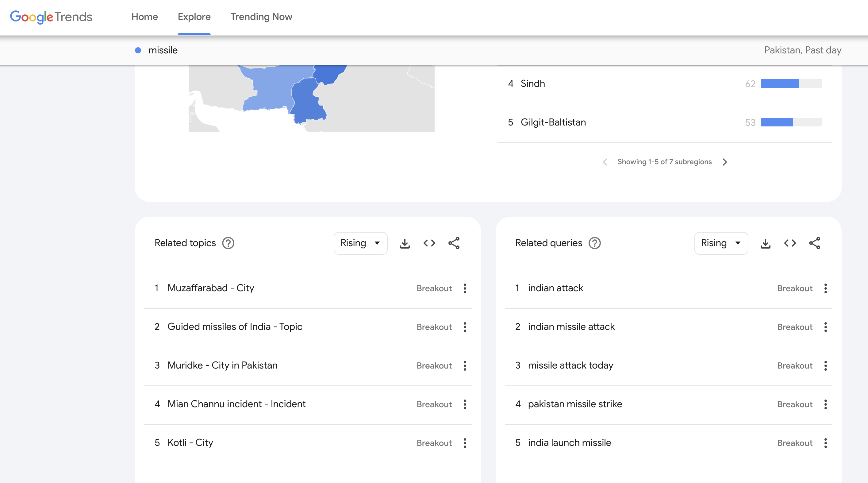
Task: Click the Showing 1-5 of 7 subregions text
Action: click(x=664, y=162)
